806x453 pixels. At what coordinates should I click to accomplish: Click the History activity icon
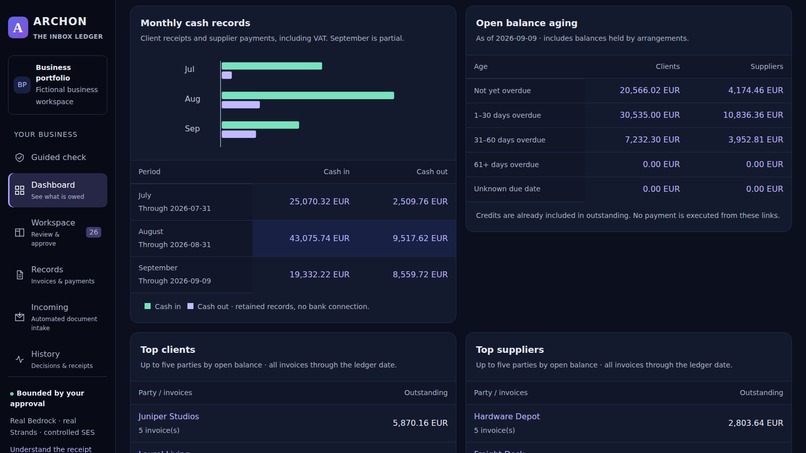click(20, 359)
